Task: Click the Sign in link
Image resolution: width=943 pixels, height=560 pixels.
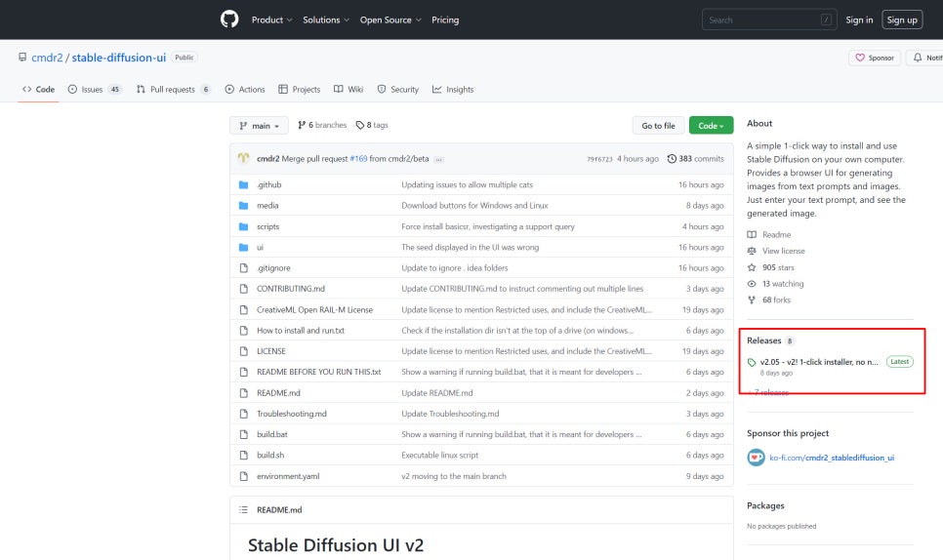Action: click(859, 20)
